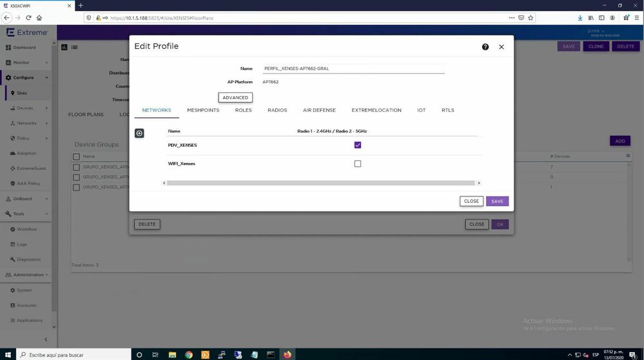
Task: Close the Edit Profile dialog with X
Action: tap(501, 47)
